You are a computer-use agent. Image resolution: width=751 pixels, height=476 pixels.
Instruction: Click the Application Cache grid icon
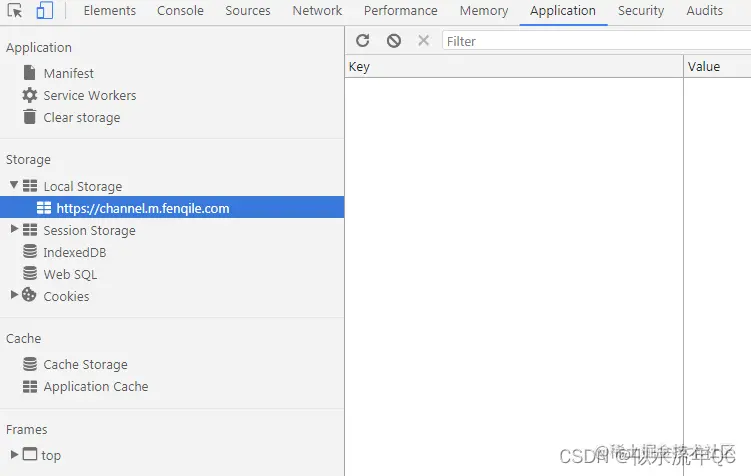[x=30, y=386]
